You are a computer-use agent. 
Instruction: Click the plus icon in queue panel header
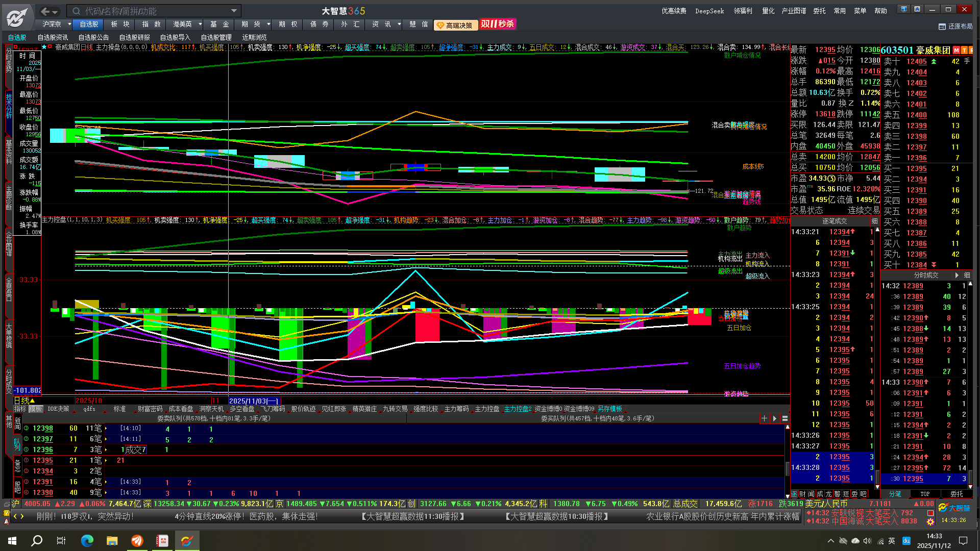pos(764,418)
